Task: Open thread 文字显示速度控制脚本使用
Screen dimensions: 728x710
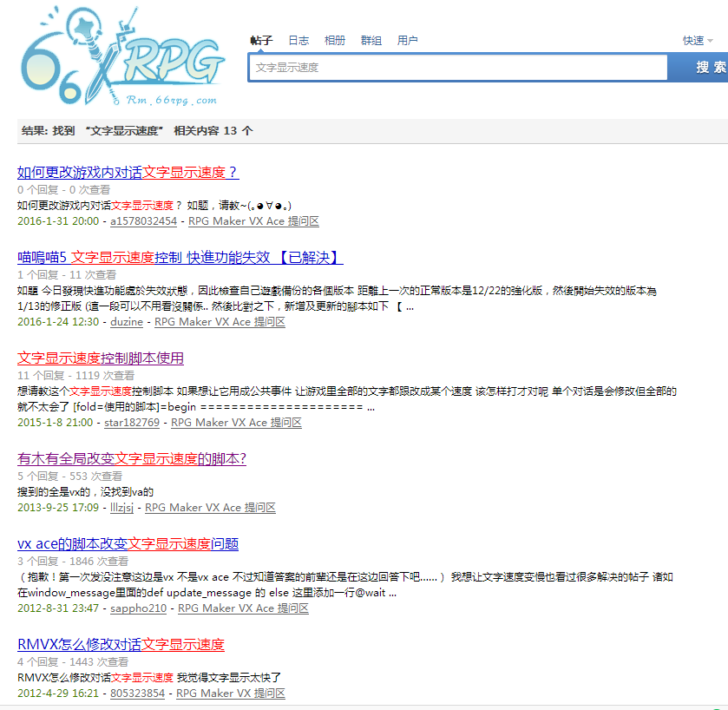Action: pos(101,358)
